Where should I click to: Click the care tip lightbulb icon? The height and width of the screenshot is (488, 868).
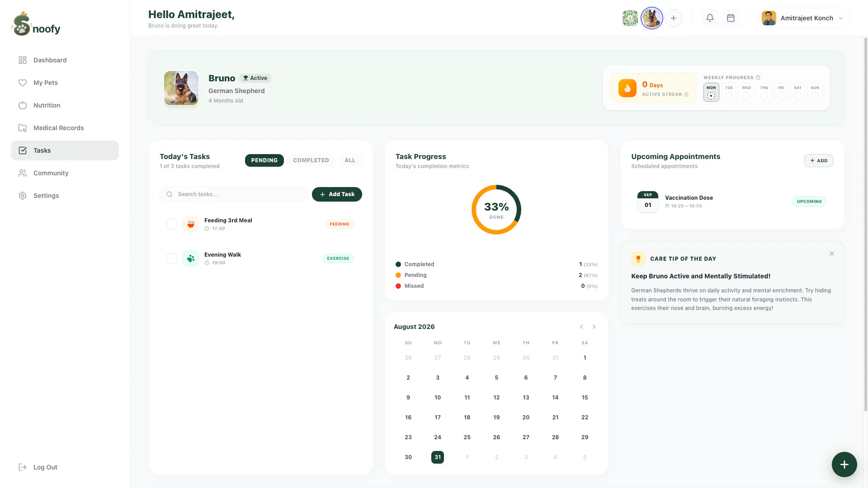[638, 259]
